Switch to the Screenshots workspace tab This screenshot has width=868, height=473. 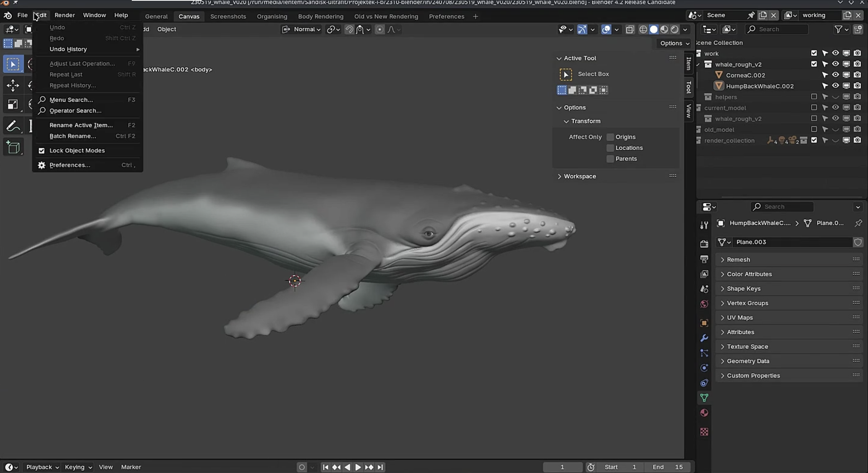tap(228, 16)
